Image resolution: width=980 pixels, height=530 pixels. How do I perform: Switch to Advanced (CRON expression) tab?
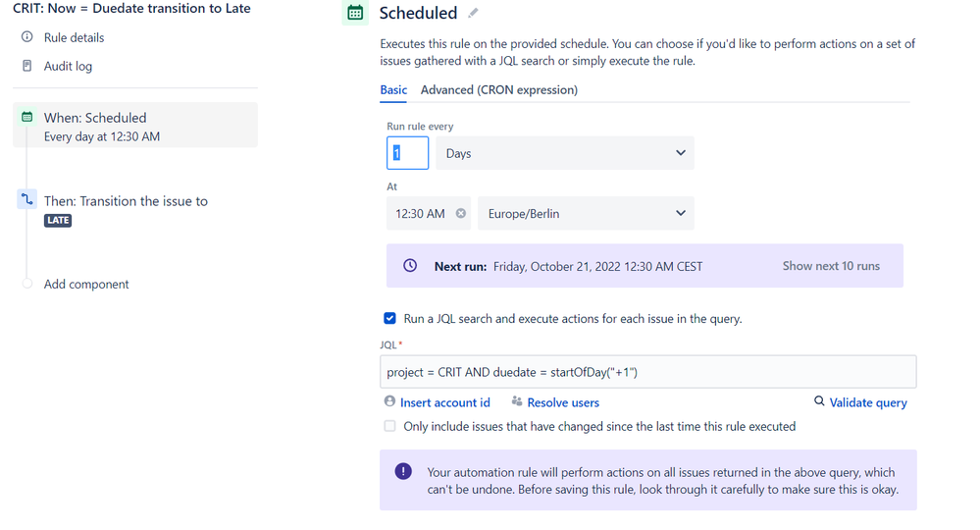(498, 90)
